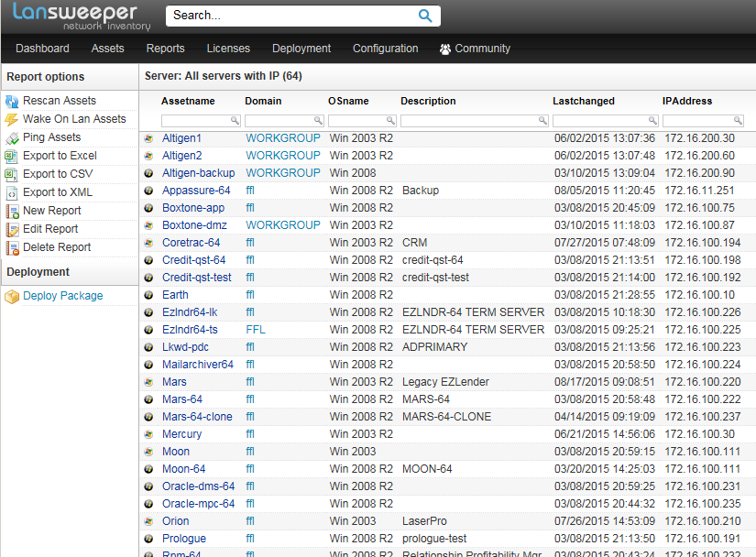
Task: Focus the Description filter field
Action: pos(475,120)
